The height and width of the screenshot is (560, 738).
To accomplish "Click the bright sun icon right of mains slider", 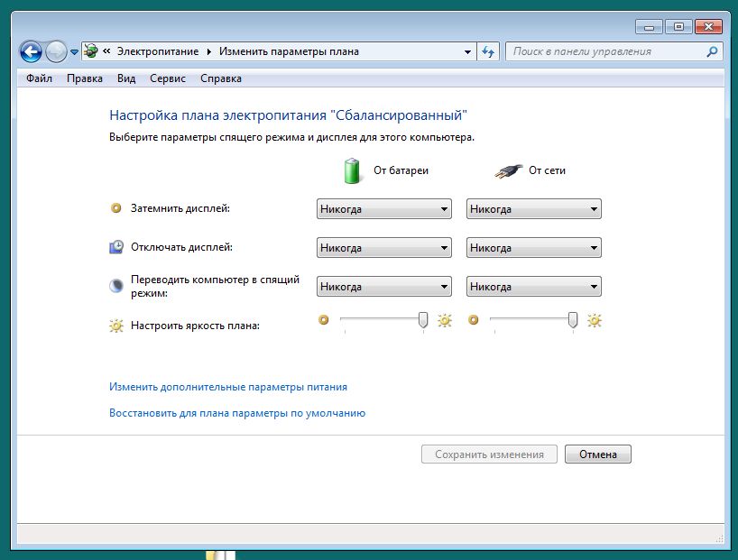I will coord(595,320).
